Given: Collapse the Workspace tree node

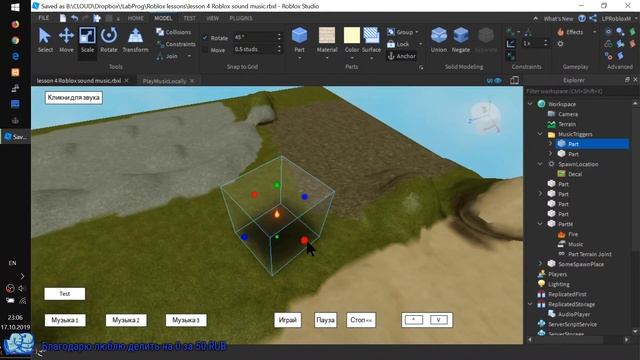Looking at the screenshot, I should (530, 104).
